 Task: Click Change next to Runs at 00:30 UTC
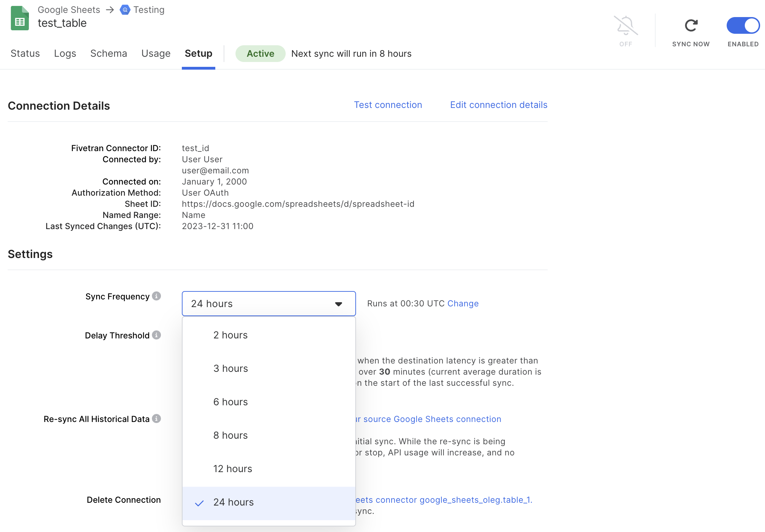(463, 304)
